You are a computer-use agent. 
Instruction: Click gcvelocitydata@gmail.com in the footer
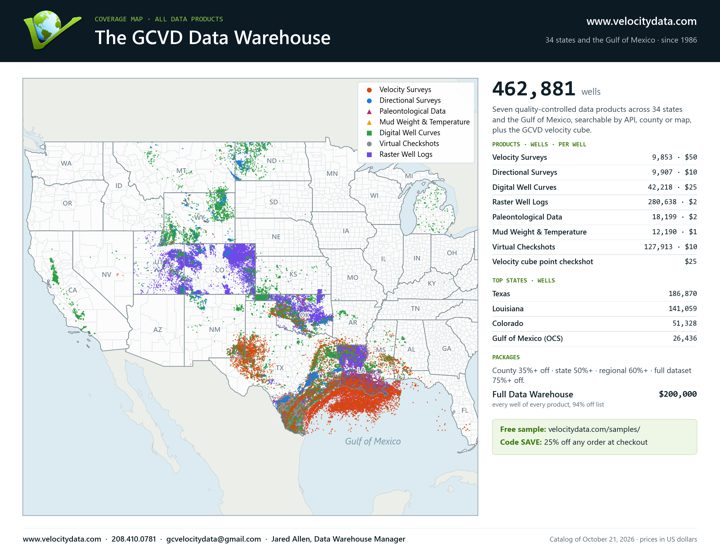click(x=214, y=539)
